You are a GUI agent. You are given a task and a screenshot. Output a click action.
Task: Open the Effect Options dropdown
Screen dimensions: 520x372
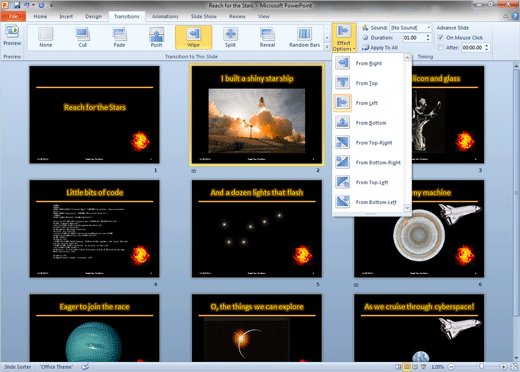pyautogui.click(x=344, y=37)
